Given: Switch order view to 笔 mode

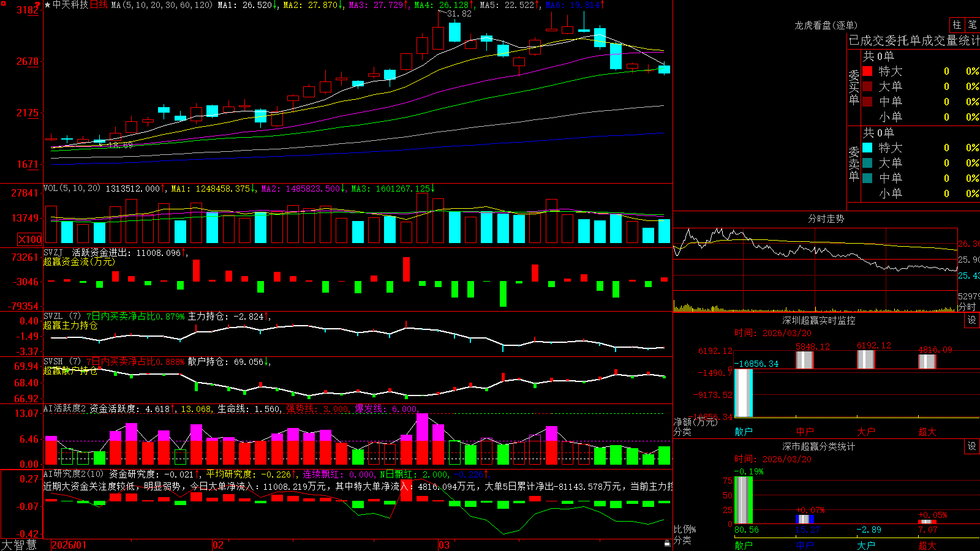Looking at the screenshot, I should coord(972,24).
